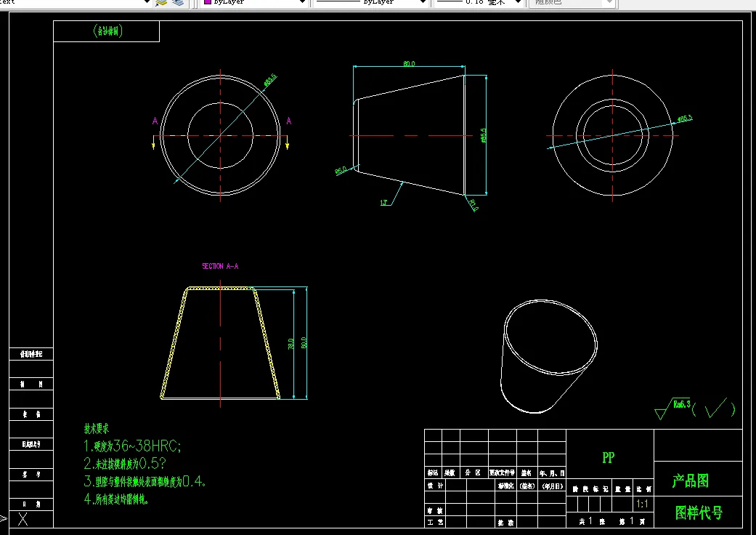Select the 设计 title block cell
This screenshot has height=535, width=756.
435,486
